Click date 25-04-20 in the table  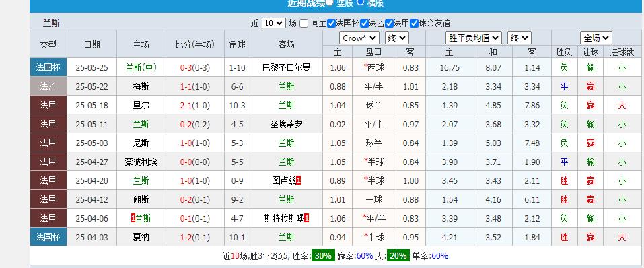[92, 181]
